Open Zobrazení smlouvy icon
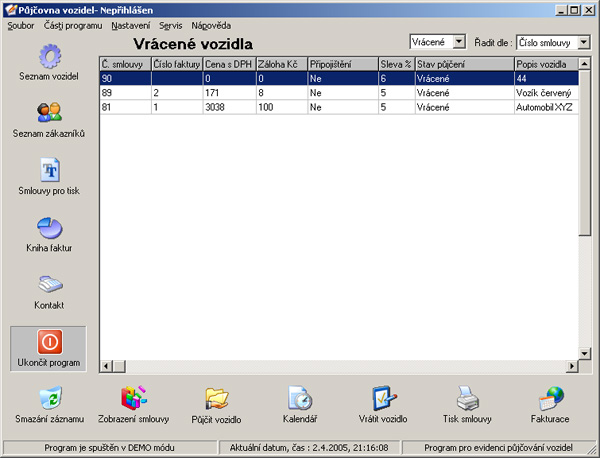Image resolution: width=600 pixels, height=458 pixels. 134,399
